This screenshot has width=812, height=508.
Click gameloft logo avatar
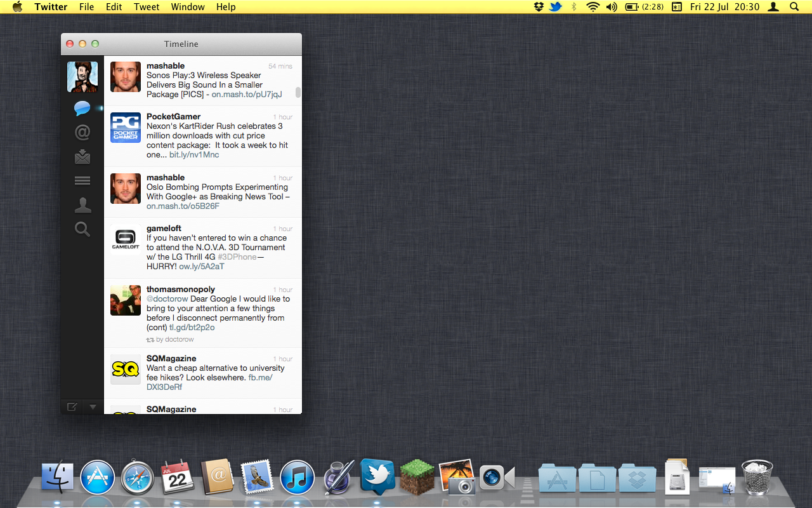126,239
